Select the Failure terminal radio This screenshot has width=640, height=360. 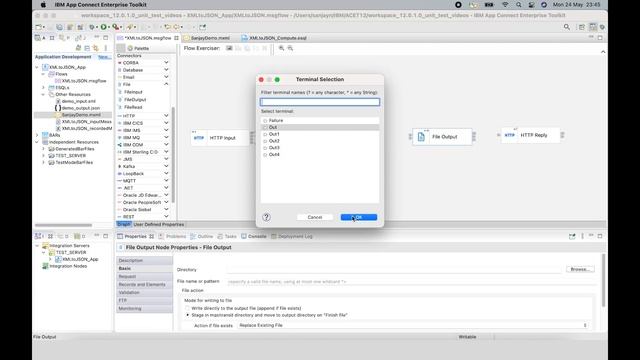(265, 121)
